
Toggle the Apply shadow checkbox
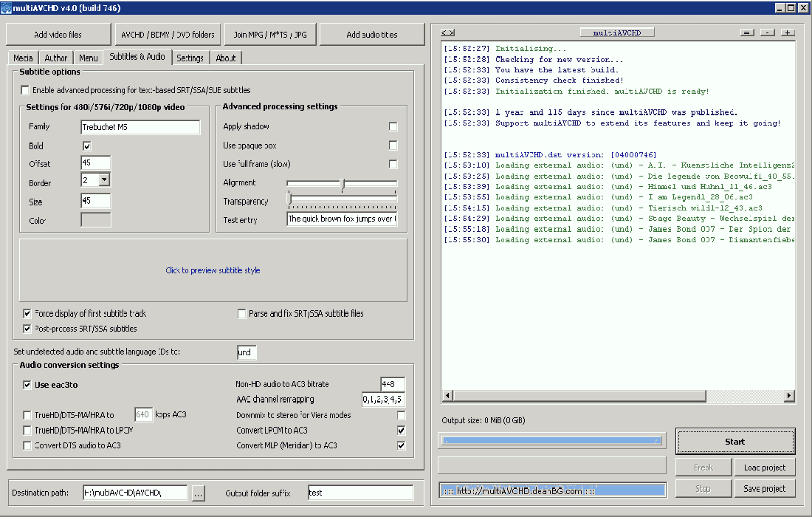(393, 127)
